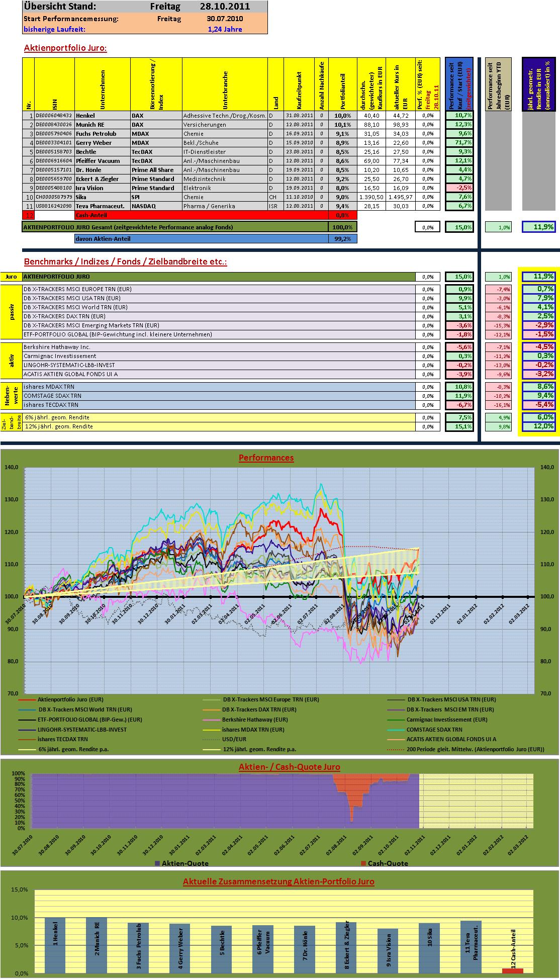Click the 'ETF-PORTFOLIO GLOBAL (BIP-Gewichtung...)' benchmark row
Viewport: 560px width, 979px height.
click(219, 334)
